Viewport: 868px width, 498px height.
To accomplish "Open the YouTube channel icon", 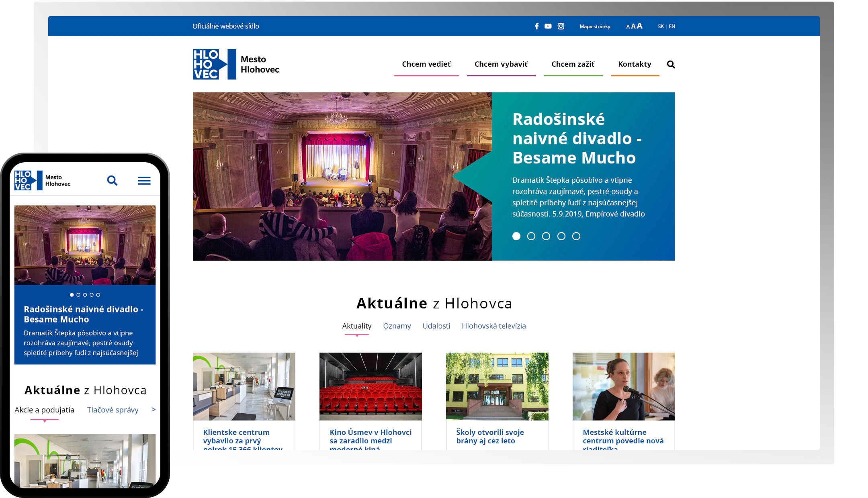I will click(548, 26).
